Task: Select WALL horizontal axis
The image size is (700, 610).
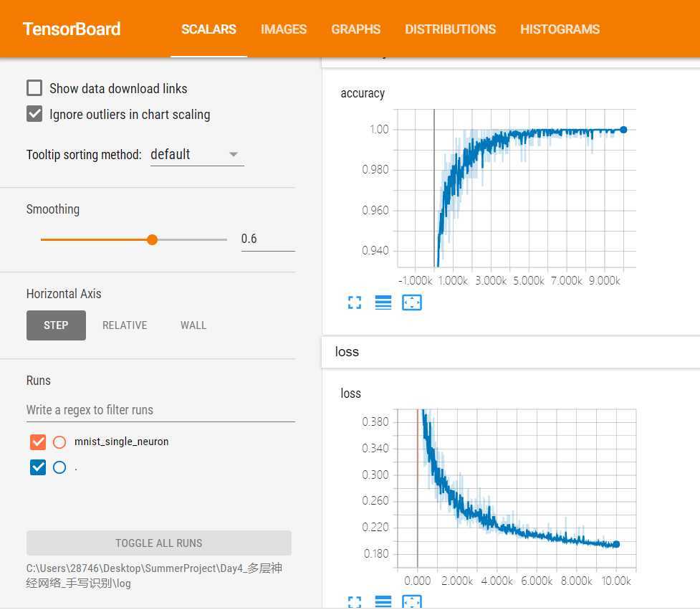Action: click(x=193, y=325)
